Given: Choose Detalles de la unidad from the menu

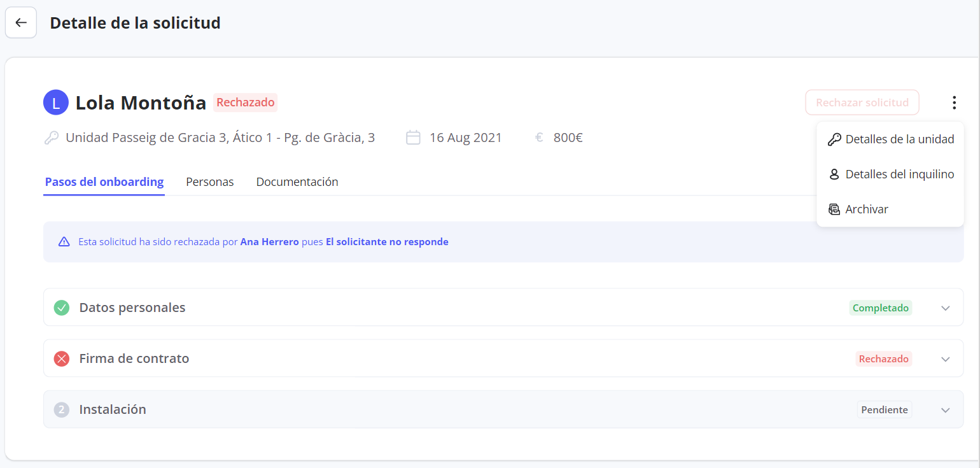Looking at the screenshot, I should [x=891, y=139].
